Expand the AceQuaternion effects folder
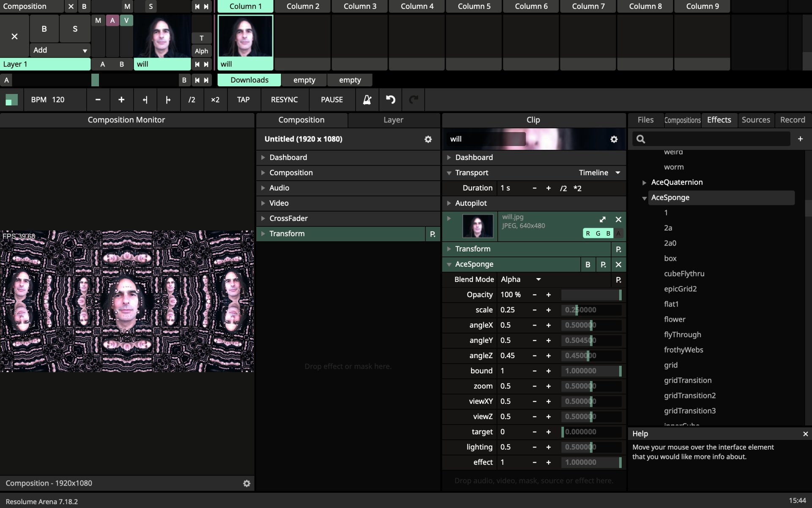 (x=644, y=182)
